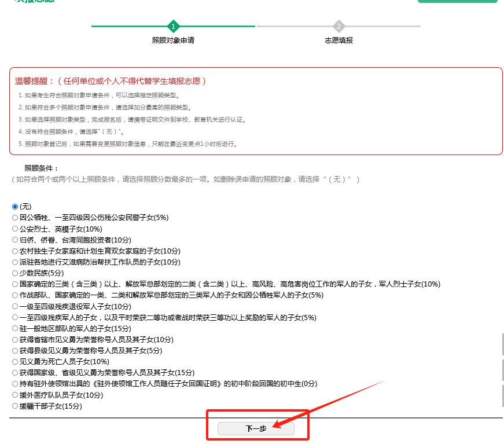Pick 援外医疗队队员子女(10分) radio button

(15, 395)
